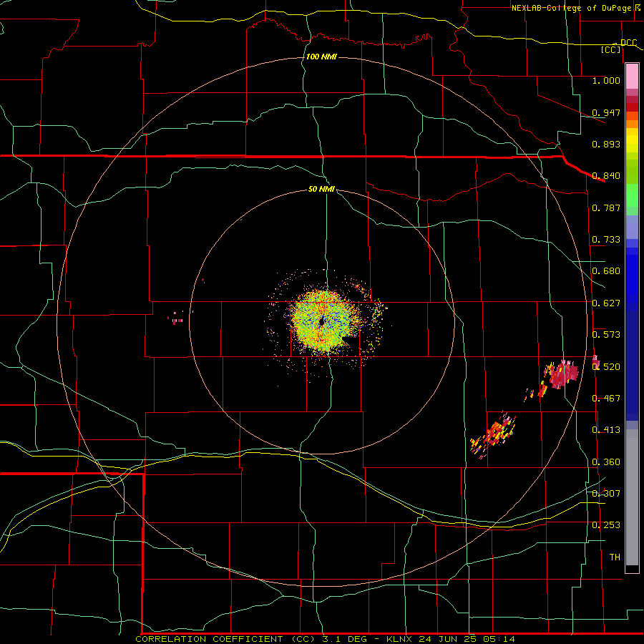Select the 0.787 scale value
Image resolution: width=644 pixels, height=644 pixels.
click(x=606, y=208)
